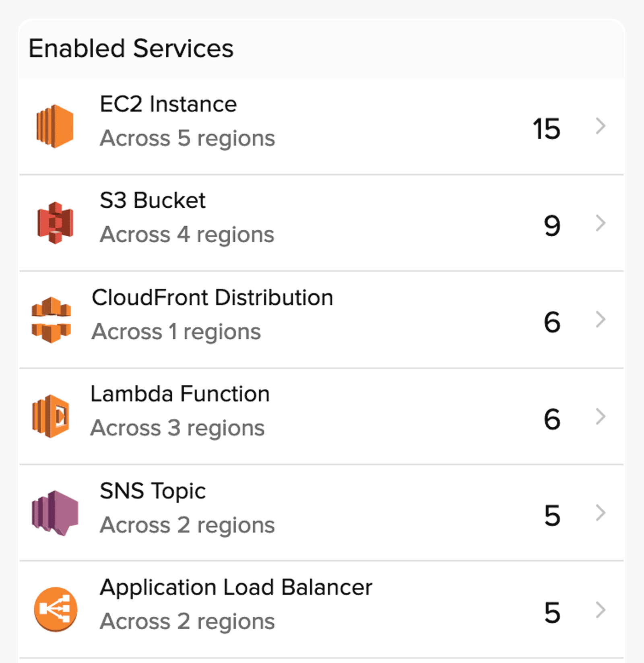This screenshot has width=644, height=663.
Task: Click Across 2 regions under SNS Topic
Action: point(187,524)
